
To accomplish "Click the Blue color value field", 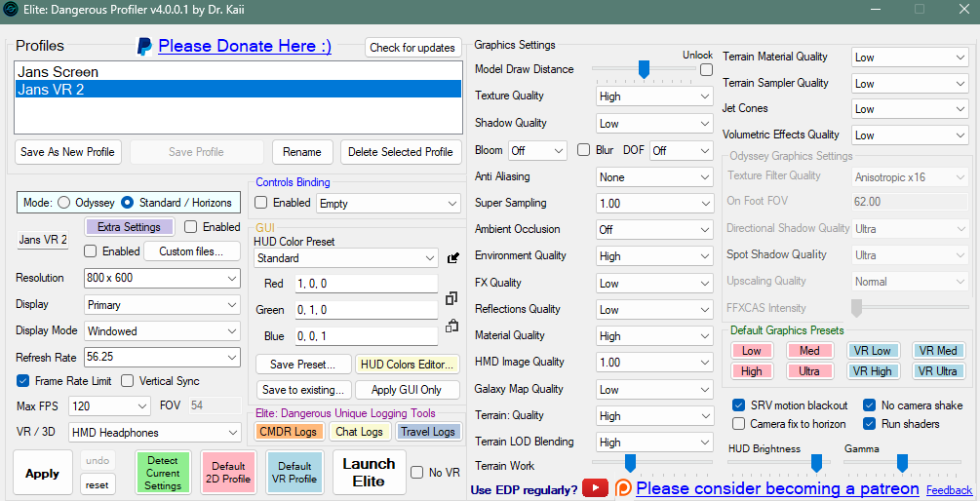I will [x=367, y=336].
